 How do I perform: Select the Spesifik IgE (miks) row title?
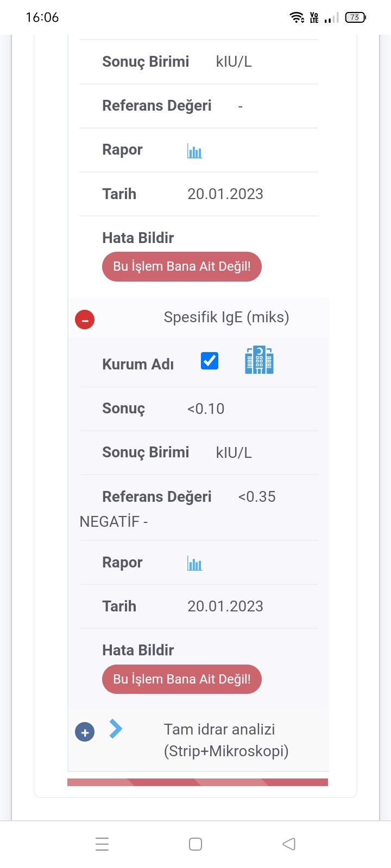(226, 317)
